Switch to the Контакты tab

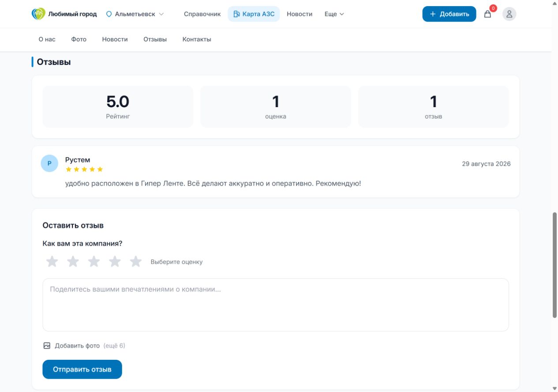(x=197, y=39)
